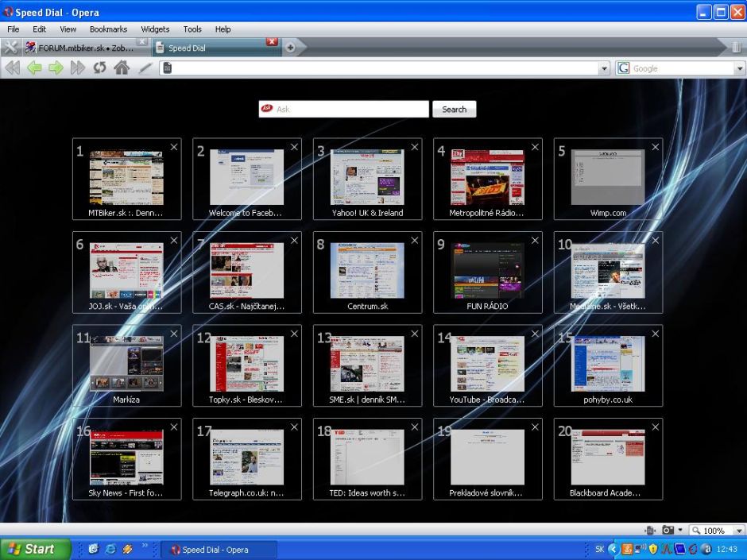Open the closed tabs trash icon
Viewport: 747px width, 560px height.
coord(736,48)
